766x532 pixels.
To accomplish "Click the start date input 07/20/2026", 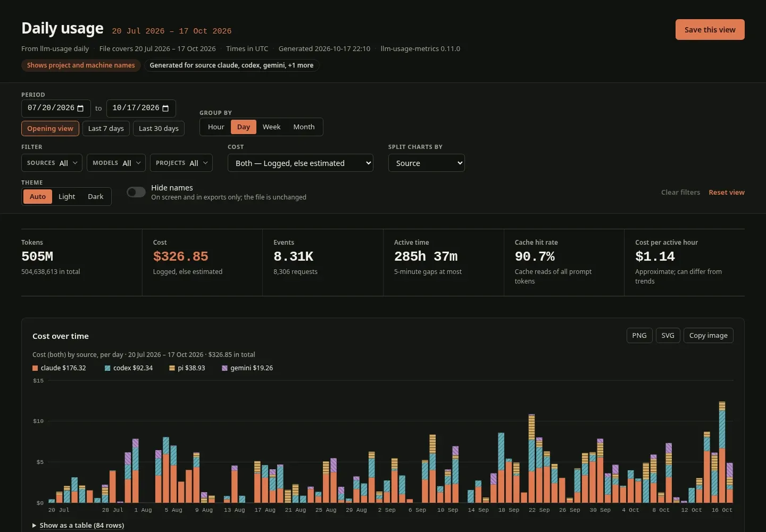I will (56, 108).
